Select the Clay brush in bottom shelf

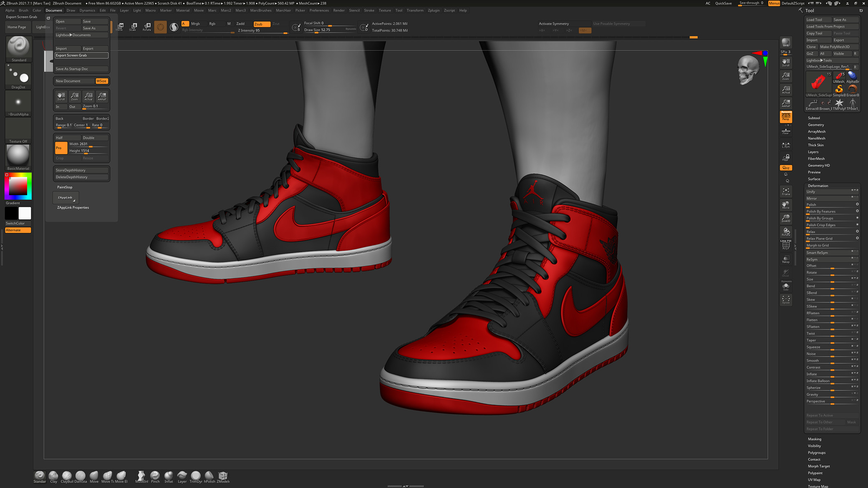[53, 477]
